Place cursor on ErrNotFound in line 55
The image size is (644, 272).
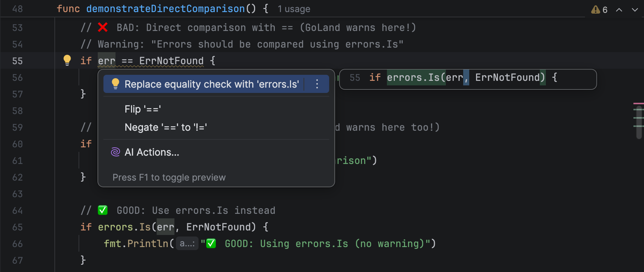tap(171, 61)
